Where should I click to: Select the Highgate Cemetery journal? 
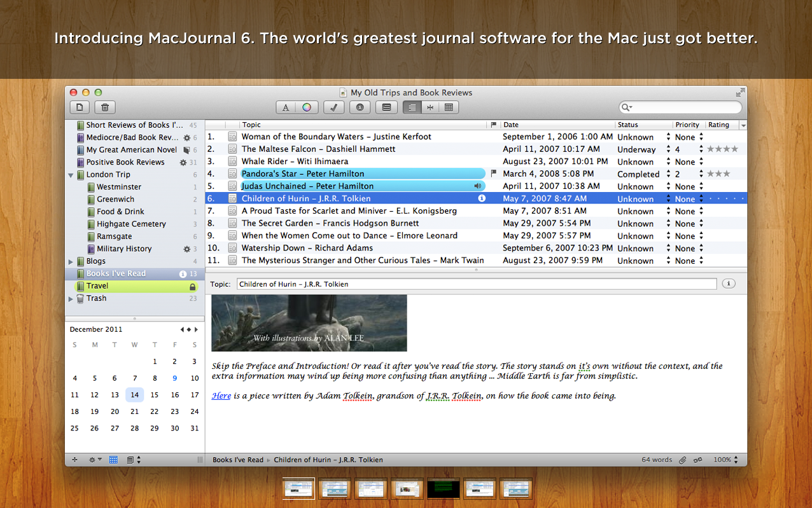[x=131, y=224]
